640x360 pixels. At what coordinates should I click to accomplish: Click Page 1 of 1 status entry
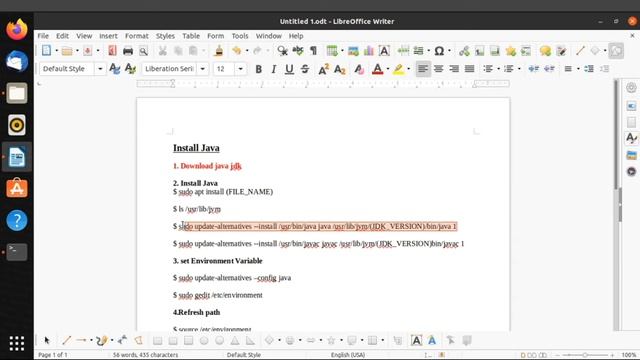tap(53, 355)
